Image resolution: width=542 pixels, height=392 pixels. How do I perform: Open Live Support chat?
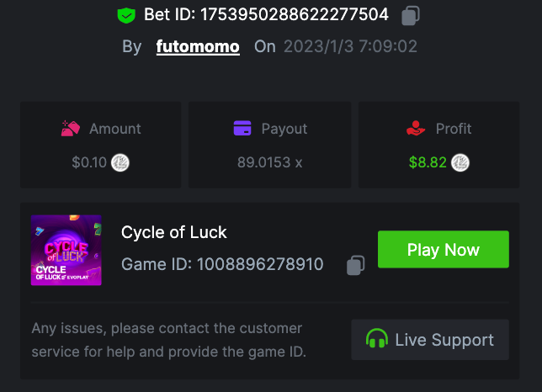coord(429,340)
